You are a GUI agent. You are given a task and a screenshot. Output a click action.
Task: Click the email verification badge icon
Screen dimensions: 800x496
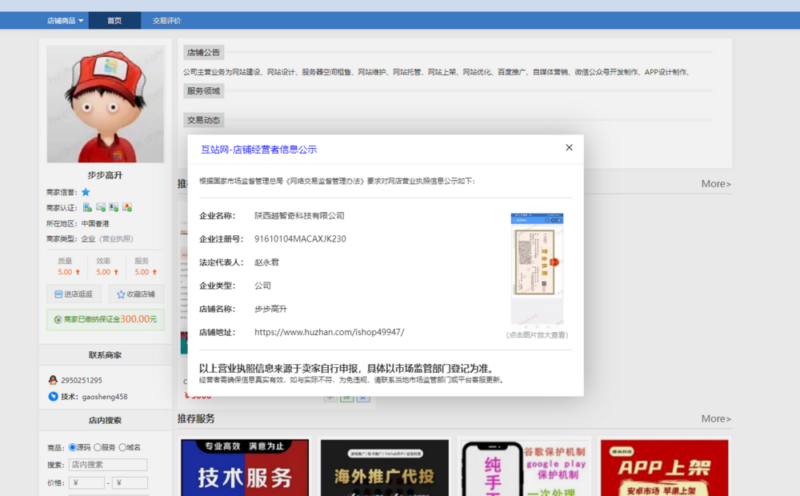(x=101, y=207)
